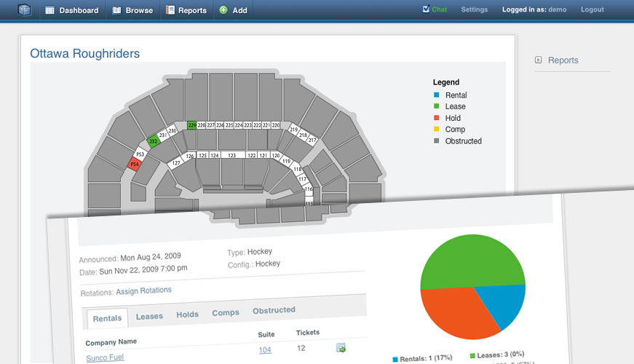
Task: Select green leased suite 232 on map
Action: [x=154, y=141]
